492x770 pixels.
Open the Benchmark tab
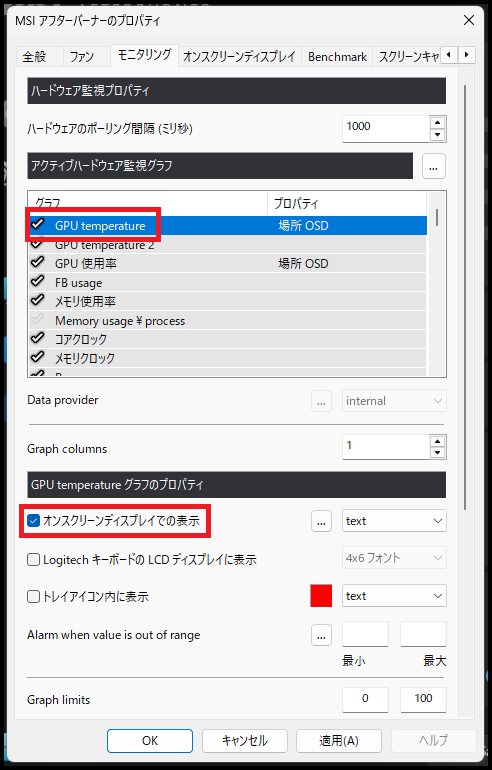pyautogui.click(x=337, y=57)
